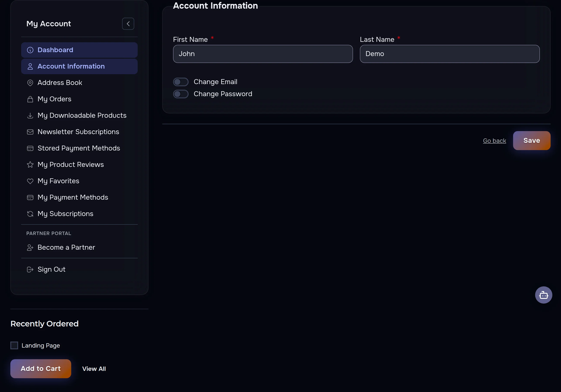The image size is (561, 392).
Task: Open My Downloadable Products
Action: tap(79, 116)
